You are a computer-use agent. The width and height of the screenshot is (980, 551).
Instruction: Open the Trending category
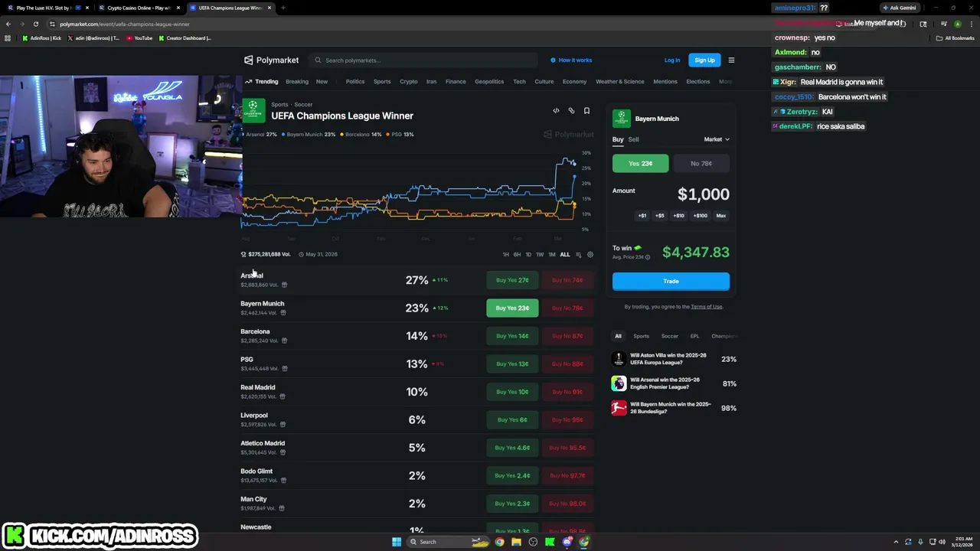(x=262, y=81)
